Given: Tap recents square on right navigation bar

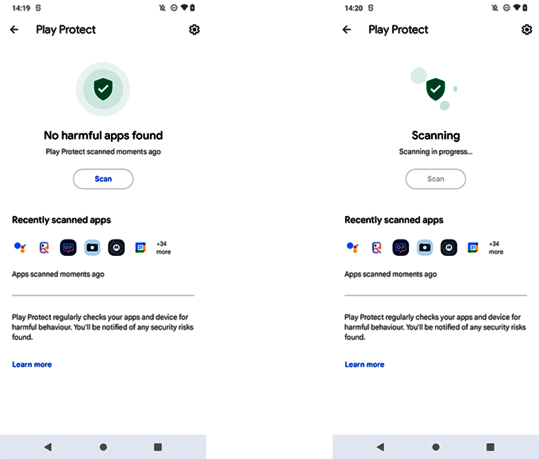Looking at the screenshot, I should click(490, 447).
